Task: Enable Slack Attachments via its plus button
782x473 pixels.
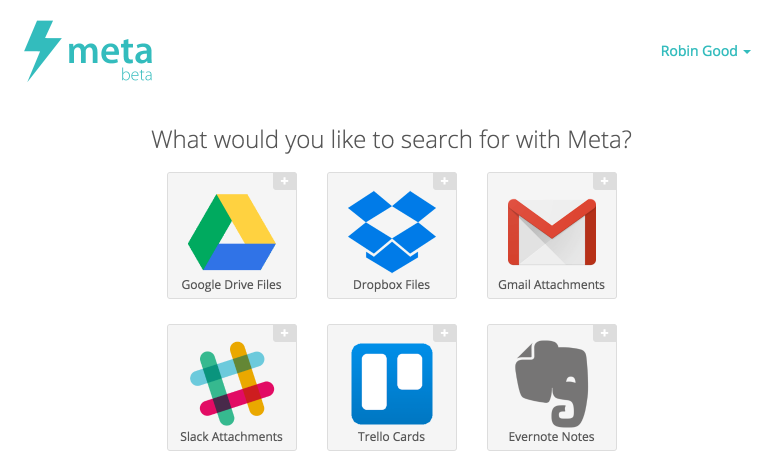Action: click(x=285, y=333)
